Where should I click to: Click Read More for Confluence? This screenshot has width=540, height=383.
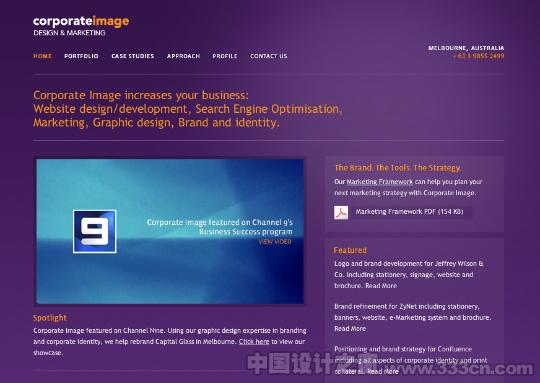pos(383,371)
